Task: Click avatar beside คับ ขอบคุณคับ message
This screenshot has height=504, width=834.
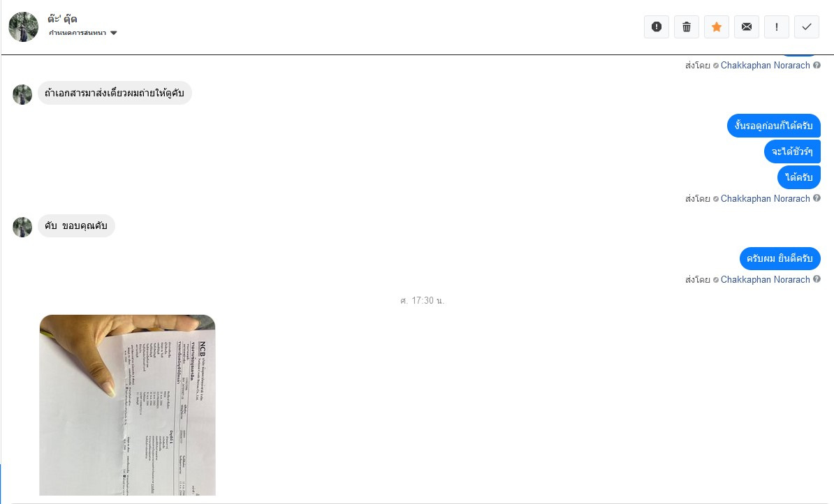Action: [22, 227]
